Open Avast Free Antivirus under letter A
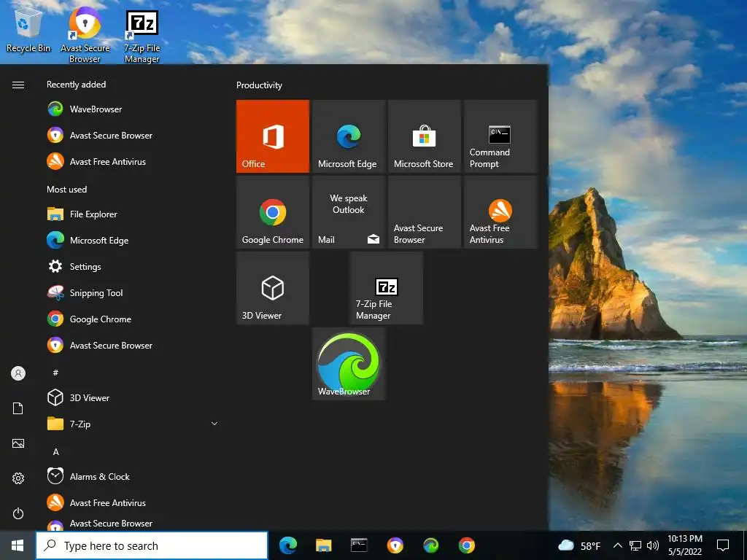The image size is (747, 560). (131, 503)
